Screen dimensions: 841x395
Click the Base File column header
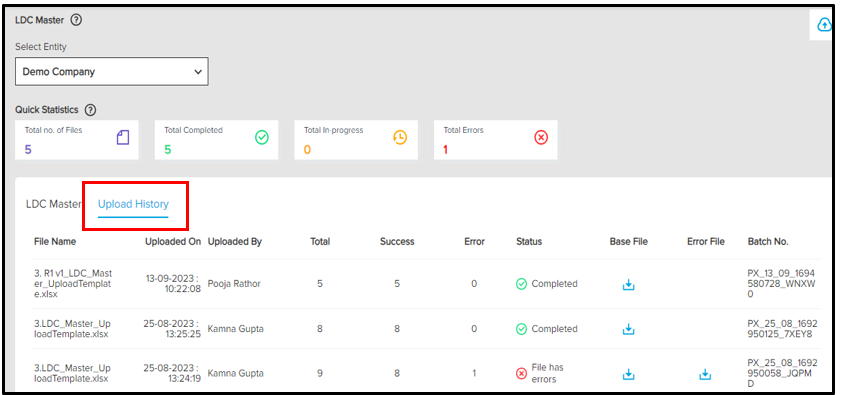(x=628, y=242)
